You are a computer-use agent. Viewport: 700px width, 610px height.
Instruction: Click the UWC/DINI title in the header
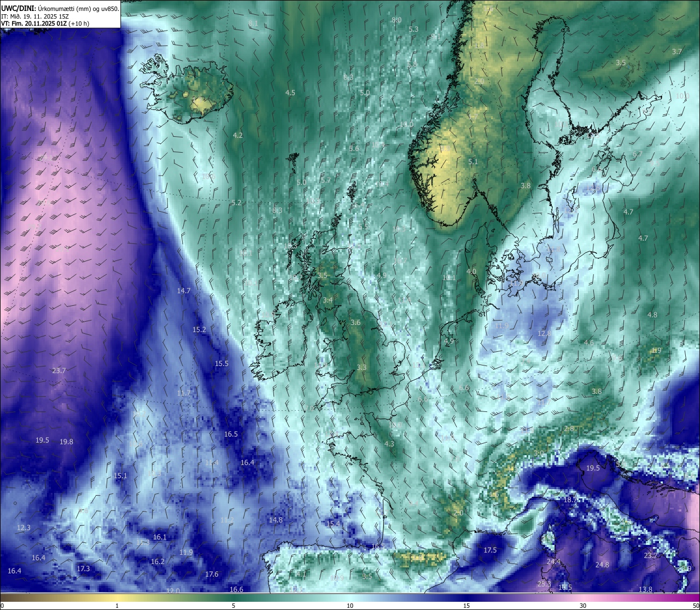[18, 8]
